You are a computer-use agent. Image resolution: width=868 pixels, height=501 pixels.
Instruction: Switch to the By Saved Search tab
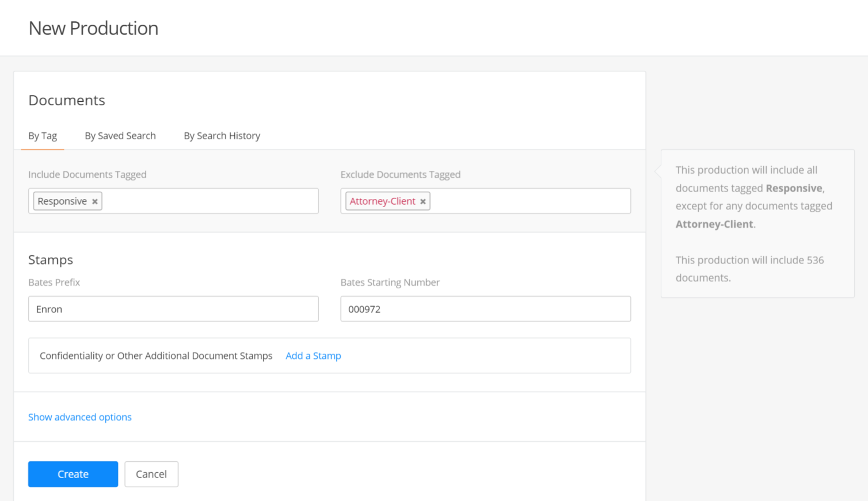[120, 136]
